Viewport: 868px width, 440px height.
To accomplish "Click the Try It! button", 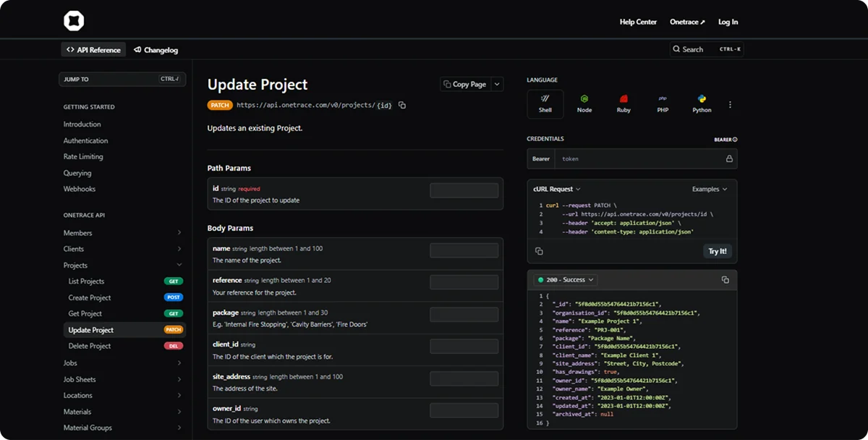I will click(x=718, y=251).
